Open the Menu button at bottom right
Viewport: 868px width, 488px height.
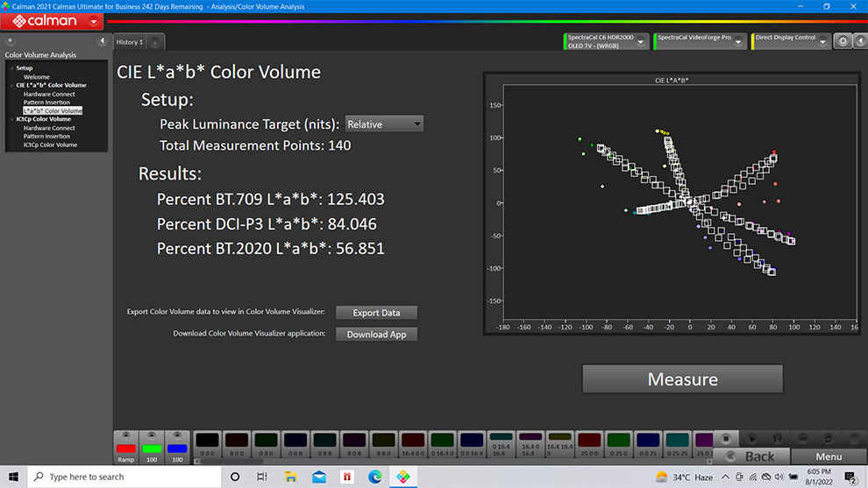829,456
